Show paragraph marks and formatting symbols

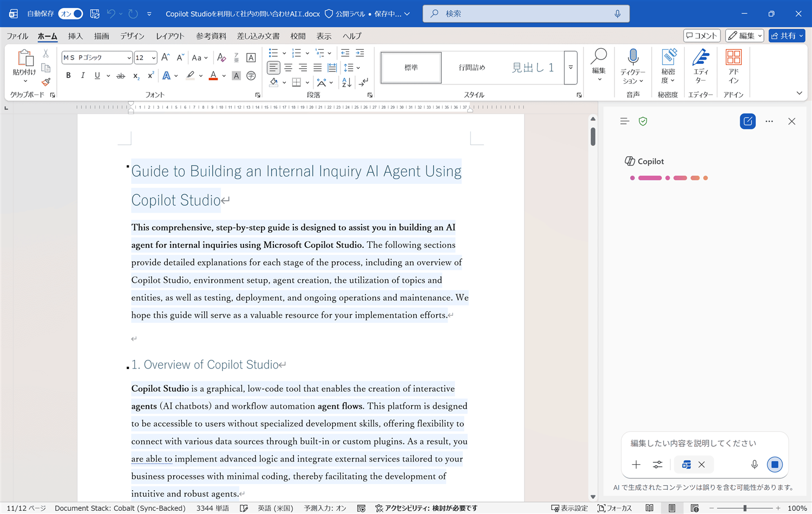(364, 82)
